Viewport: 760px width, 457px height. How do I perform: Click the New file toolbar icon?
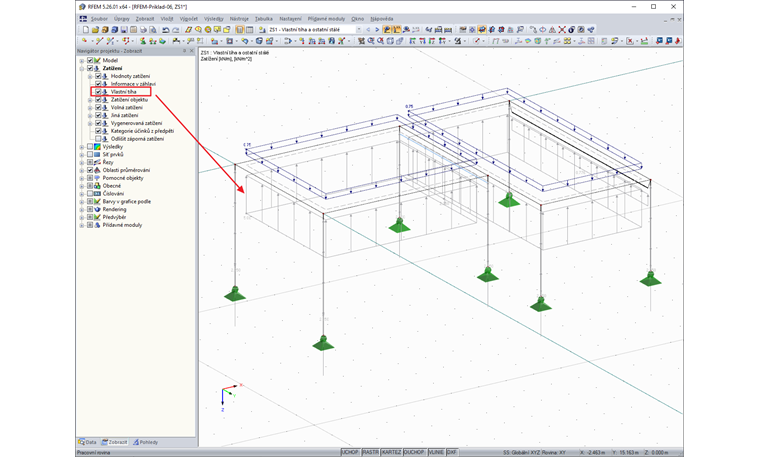(86, 30)
